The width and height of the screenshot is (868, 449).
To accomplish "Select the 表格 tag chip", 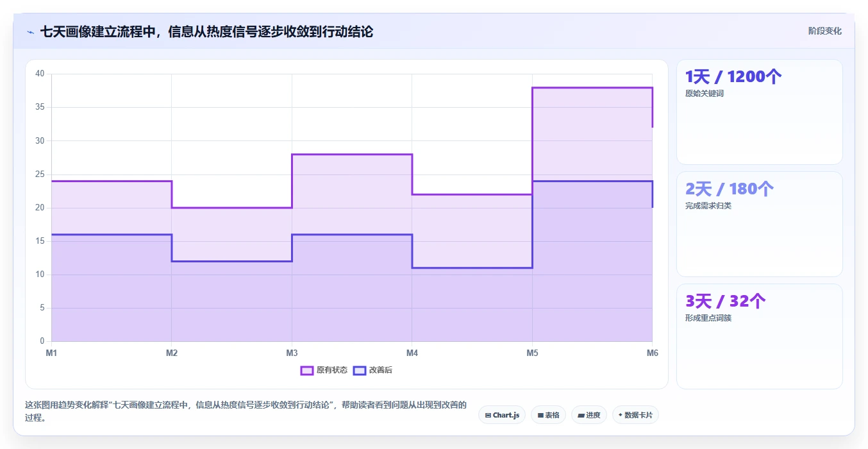I will 548,415.
